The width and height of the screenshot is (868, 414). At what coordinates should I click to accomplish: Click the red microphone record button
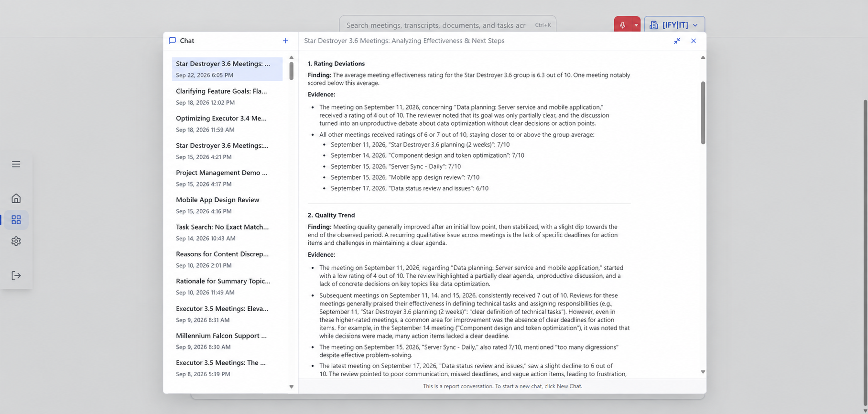pos(622,25)
